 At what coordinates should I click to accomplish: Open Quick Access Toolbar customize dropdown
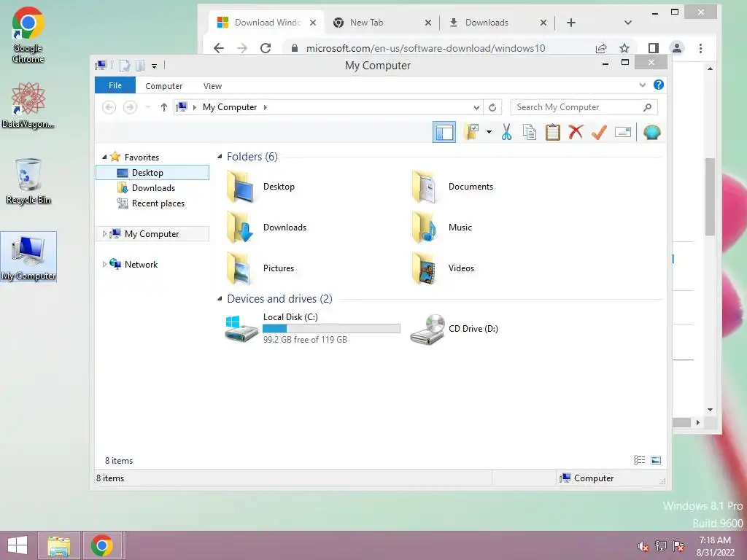click(155, 66)
